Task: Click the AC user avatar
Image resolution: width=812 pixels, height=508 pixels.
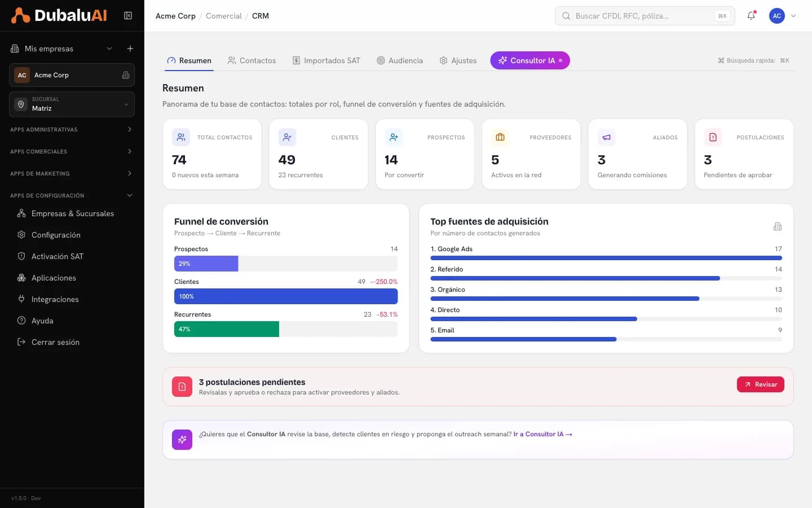Action: (777, 16)
